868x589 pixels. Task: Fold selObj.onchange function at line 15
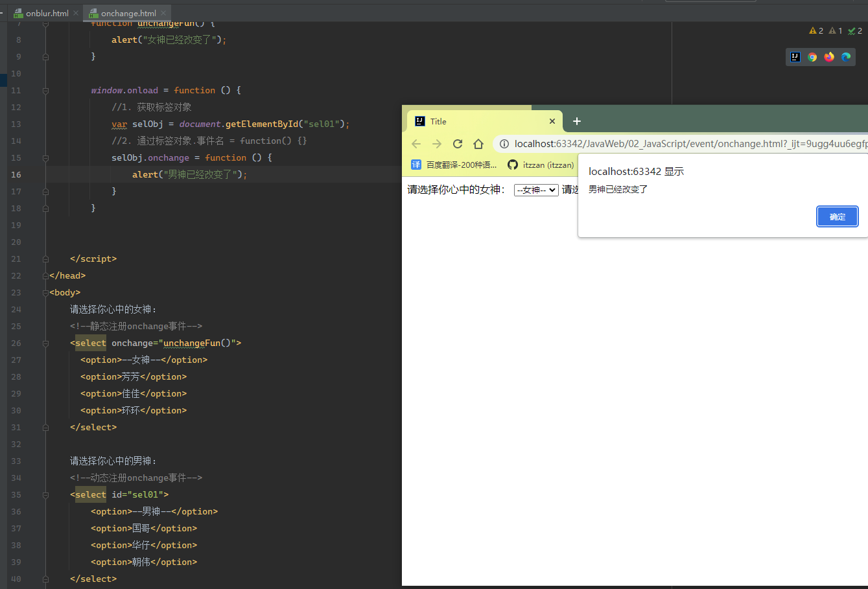click(x=45, y=158)
